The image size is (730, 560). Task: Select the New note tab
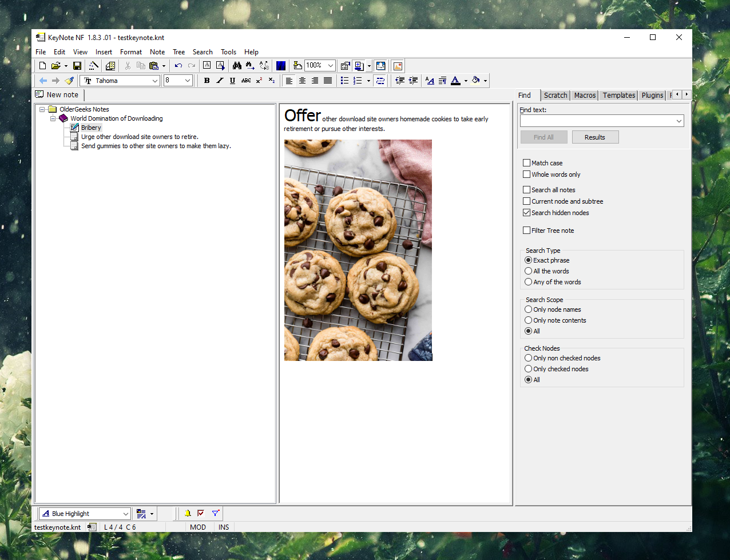click(x=58, y=95)
